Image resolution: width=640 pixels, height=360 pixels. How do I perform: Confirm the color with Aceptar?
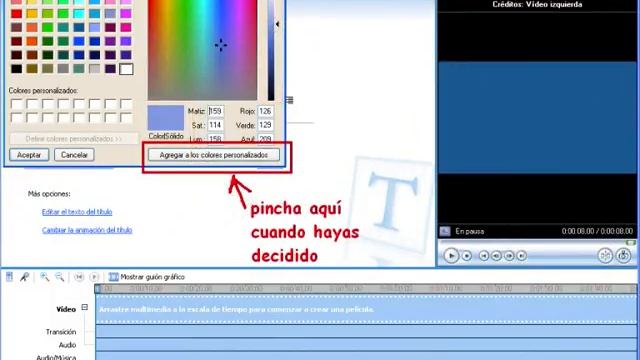(x=29, y=155)
